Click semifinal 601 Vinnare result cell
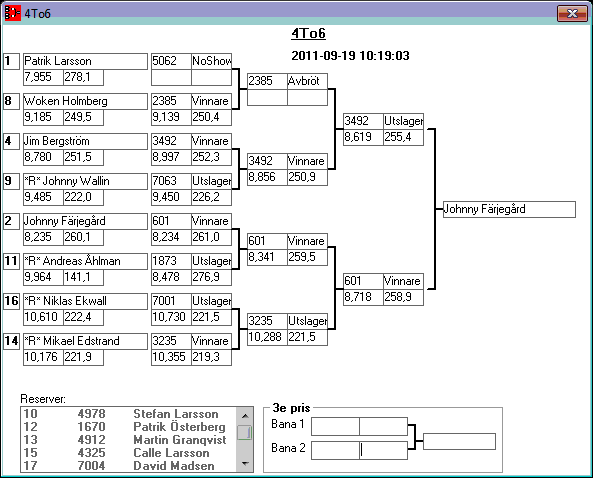Screen dimensions: 593x478 click(403, 281)
